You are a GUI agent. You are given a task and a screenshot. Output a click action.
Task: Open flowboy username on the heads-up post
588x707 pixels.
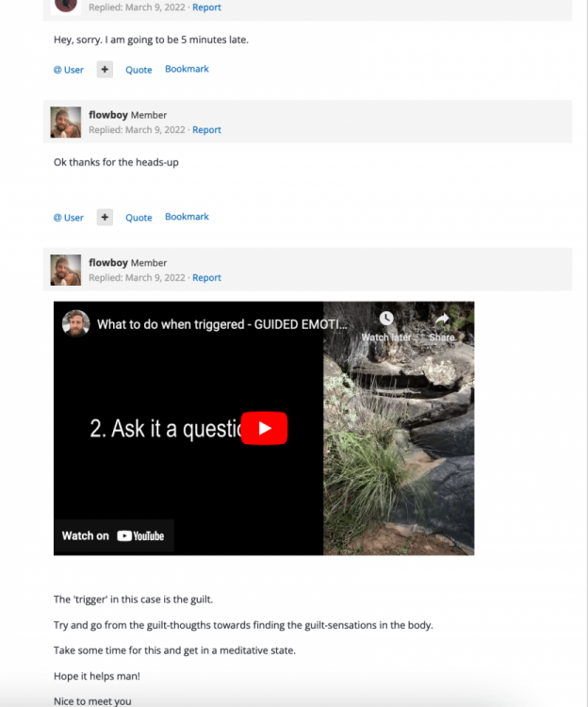click(x=108, y=115)
